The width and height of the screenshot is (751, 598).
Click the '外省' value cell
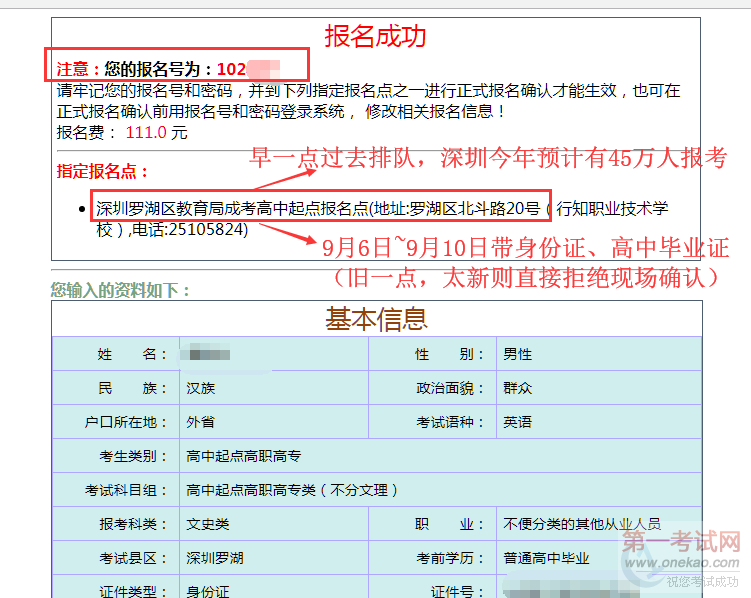pos(274,422)
